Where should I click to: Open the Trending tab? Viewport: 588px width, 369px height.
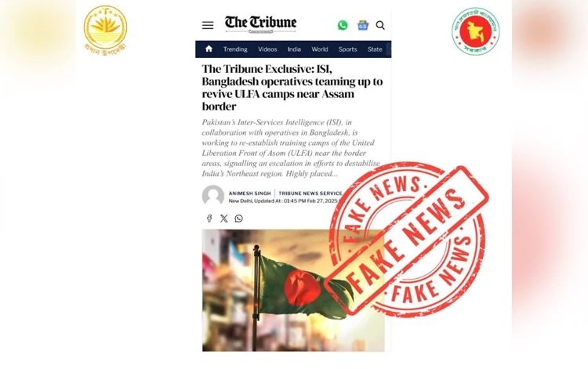point(235,49)
